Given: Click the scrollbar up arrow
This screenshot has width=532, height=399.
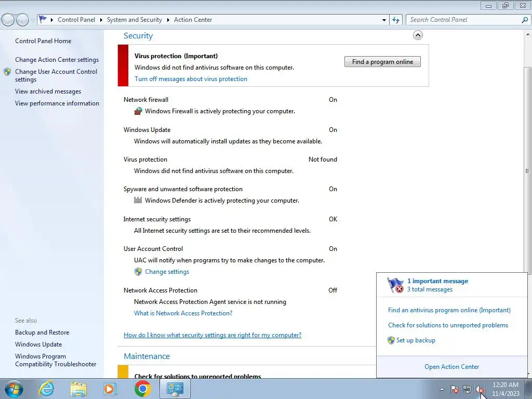Looking at the screenshot, I should 528,34.
